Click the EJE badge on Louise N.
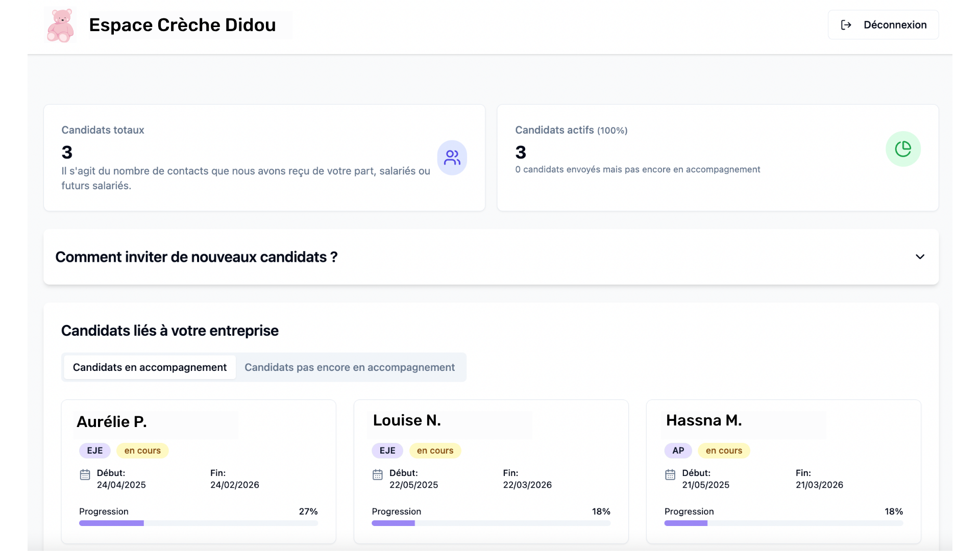 387,450
